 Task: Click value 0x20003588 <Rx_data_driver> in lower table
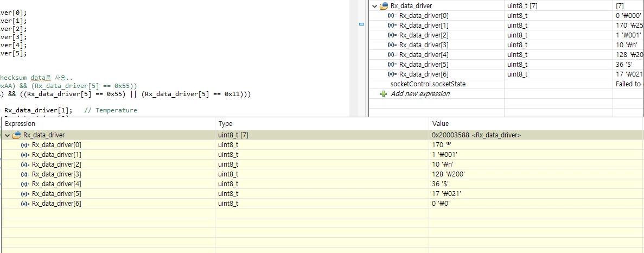pyautogui.click(x=477, y=135)
